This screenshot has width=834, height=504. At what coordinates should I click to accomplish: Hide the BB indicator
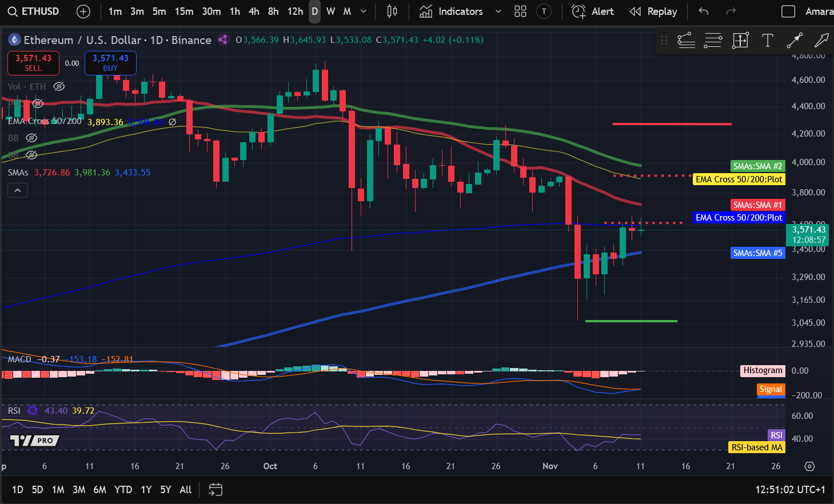pos(31,138)
